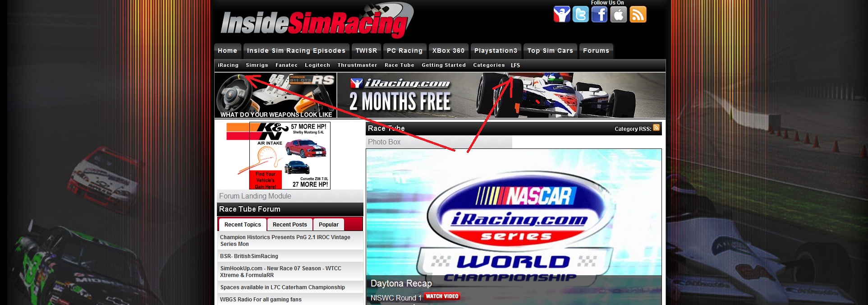868x305 pixels.
Task: Switch to the Recent Topics tab
Action: (x=243, y=225)
